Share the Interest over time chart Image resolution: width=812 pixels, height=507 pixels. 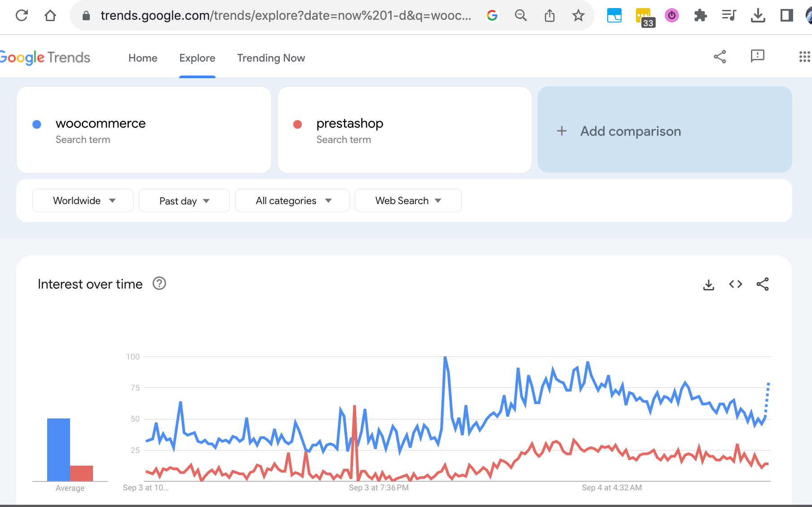(x=762, y=285)
